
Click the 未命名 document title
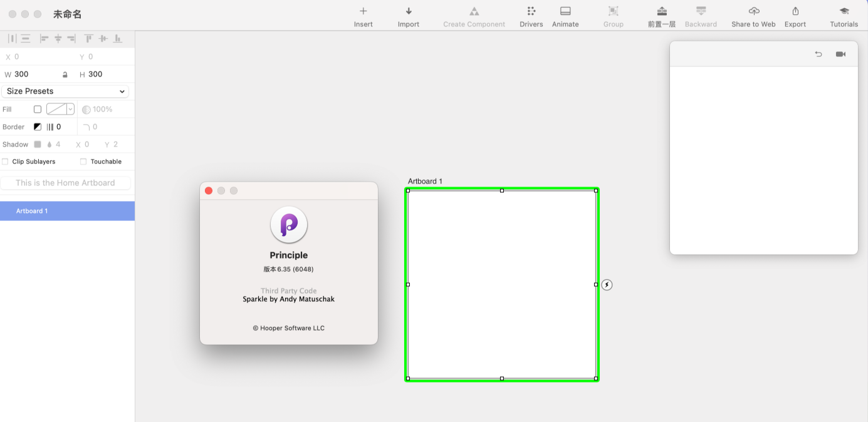68,14
